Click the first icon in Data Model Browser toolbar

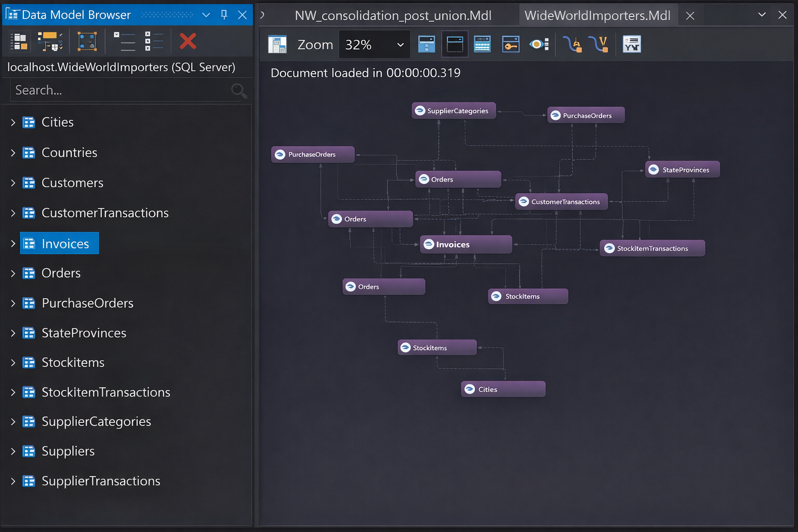click(19, 42)
